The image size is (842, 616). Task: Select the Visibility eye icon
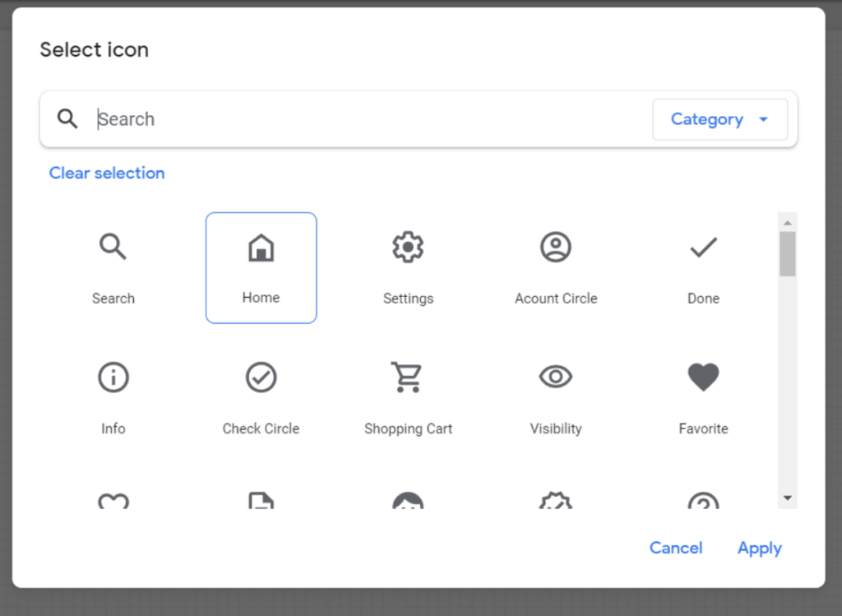click(556, 397)
